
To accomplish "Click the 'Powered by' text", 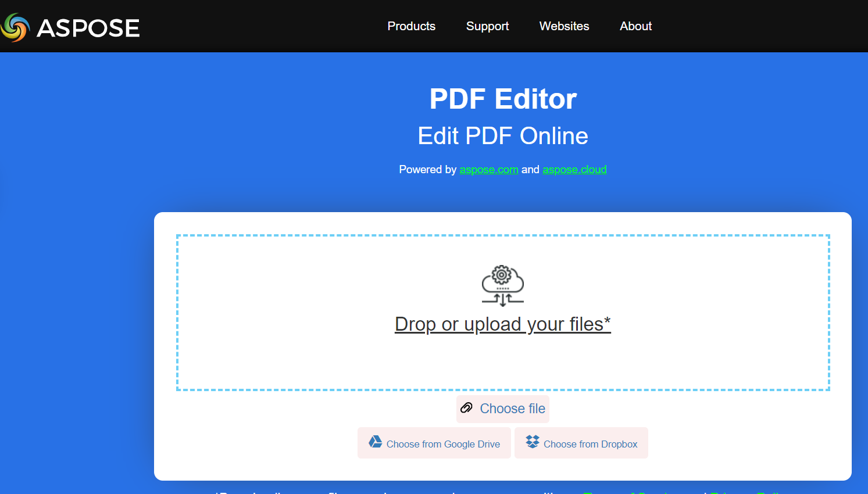I will coord(427,170).
